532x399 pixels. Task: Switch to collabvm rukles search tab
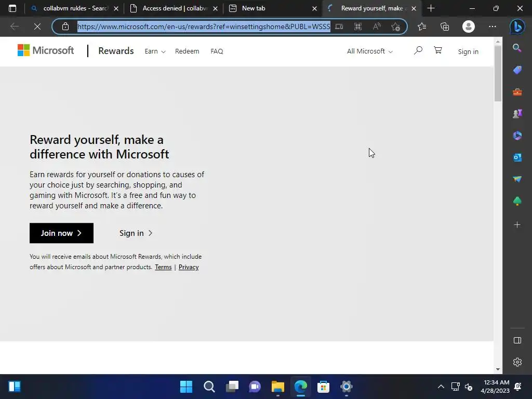pyautogui.click(x=74, y=8)
